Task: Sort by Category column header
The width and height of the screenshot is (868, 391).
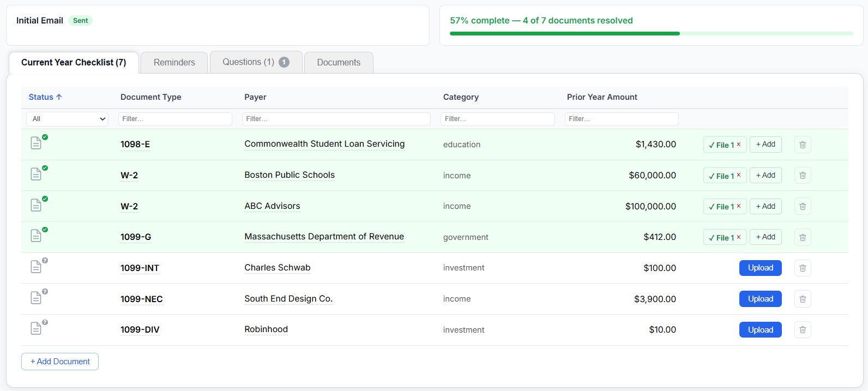Action: 461,97
